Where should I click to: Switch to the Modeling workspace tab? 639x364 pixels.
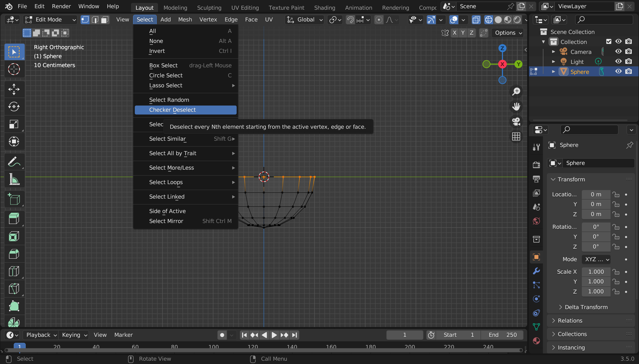click(175, 7)
